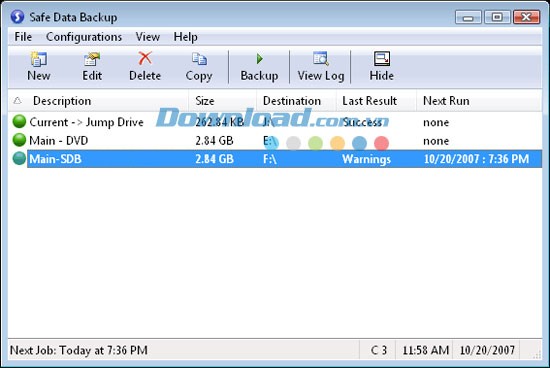550x368 pixels.
Task: Click the New configuration toolbar icon
Action: pyautogui.click(x=39, y=59)
